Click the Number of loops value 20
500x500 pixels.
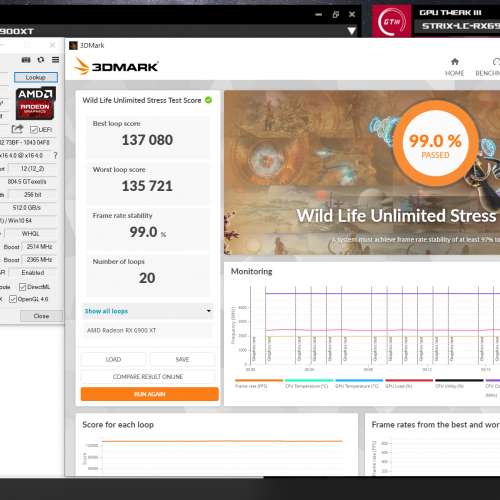click(x=147, y=278)
